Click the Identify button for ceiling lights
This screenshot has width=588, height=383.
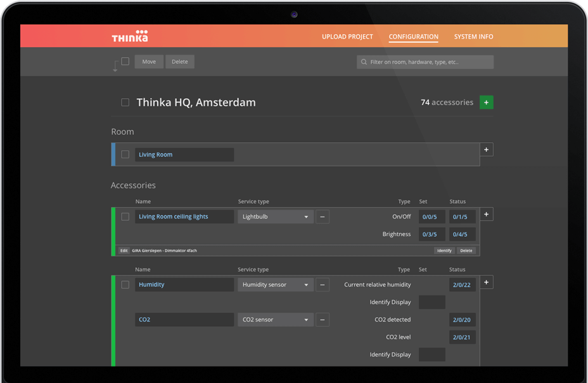(444, 250)
